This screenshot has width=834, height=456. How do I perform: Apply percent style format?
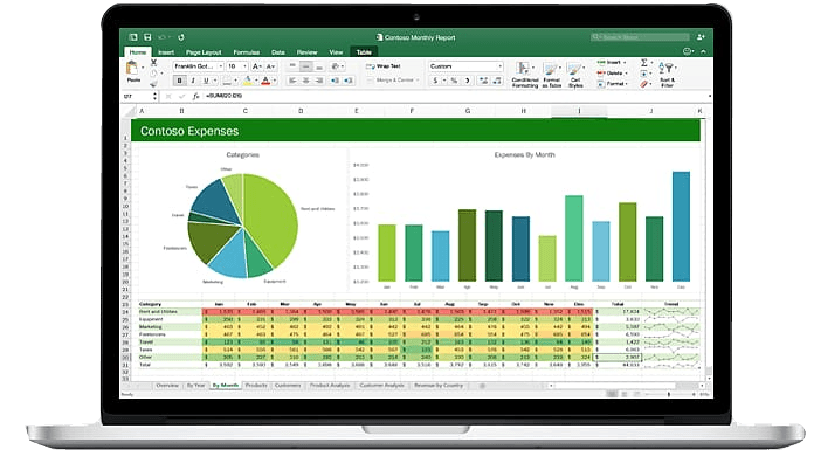453,80
